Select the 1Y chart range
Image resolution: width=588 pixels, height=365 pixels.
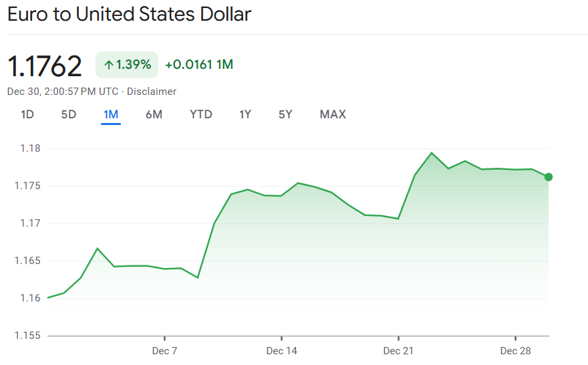coord(245,114)
